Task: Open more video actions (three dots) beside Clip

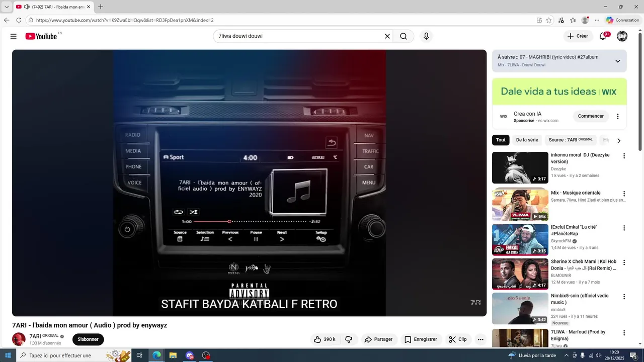Action: coord(480,339)
